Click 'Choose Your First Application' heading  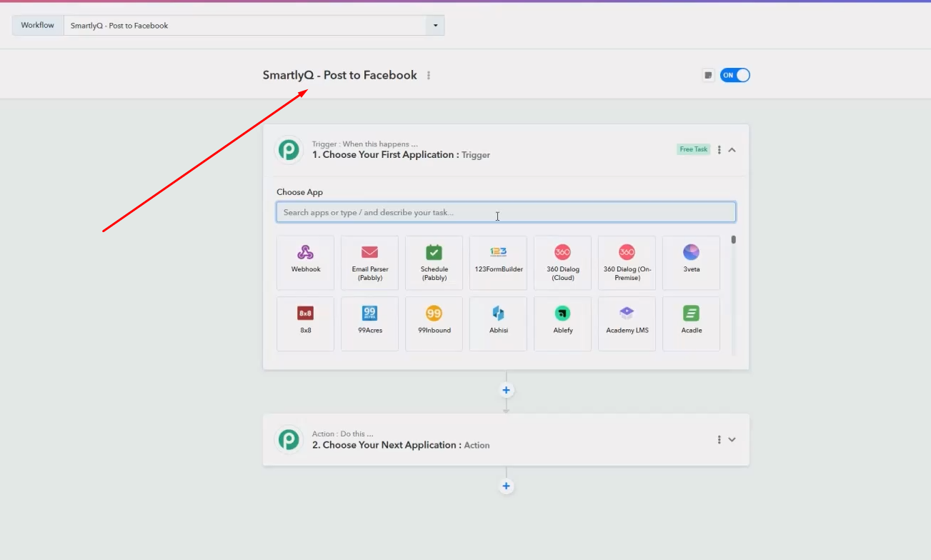point(386,154)
